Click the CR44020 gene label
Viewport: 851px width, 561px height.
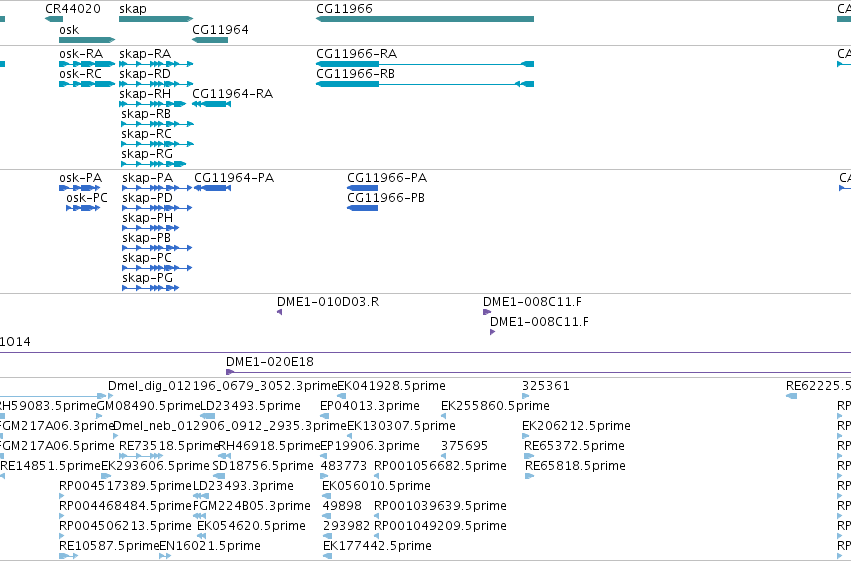(73, 9)
